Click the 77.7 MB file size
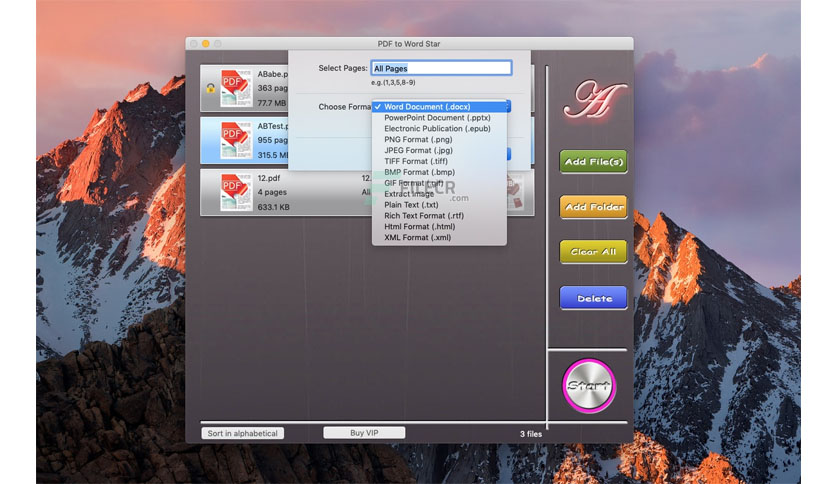This screenshot has height=484, width=836. (x=272, y=103)
